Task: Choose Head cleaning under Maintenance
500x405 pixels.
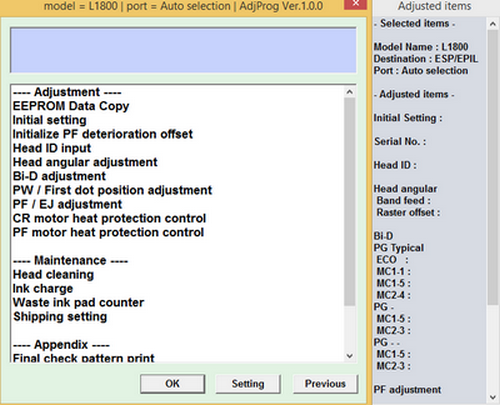Action: [x=53, y=274]
